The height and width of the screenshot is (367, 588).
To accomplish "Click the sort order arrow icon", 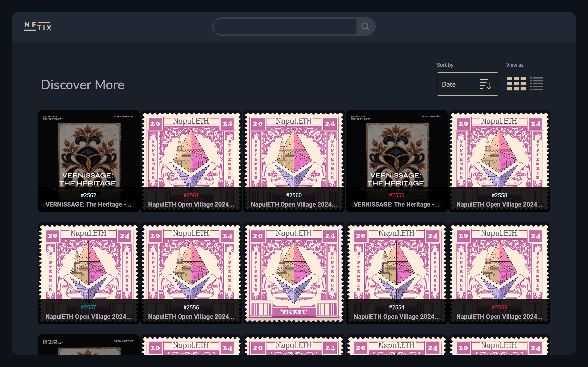I will tap(485, 84).
